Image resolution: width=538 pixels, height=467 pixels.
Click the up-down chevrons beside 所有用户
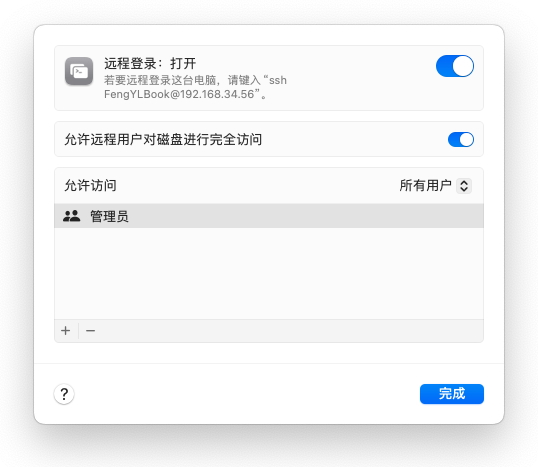click(x=464, y=186)
